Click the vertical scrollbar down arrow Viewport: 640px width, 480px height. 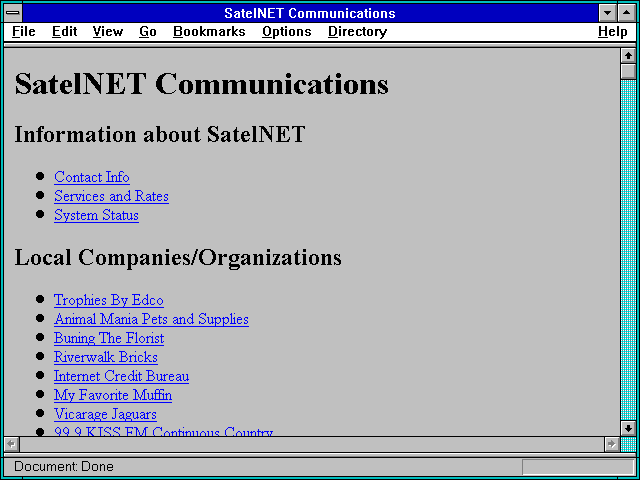(628, 428)
